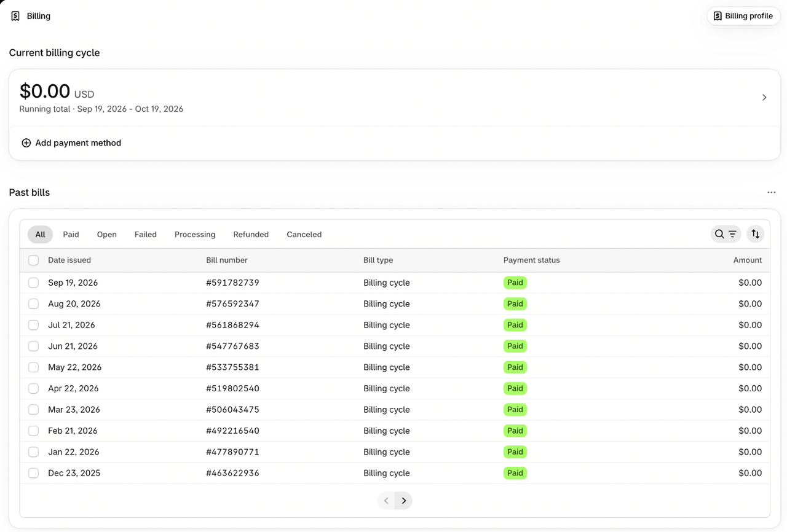The image size is (787, 532).
Task: Click Add payment method text
Action: click(78, 143)
